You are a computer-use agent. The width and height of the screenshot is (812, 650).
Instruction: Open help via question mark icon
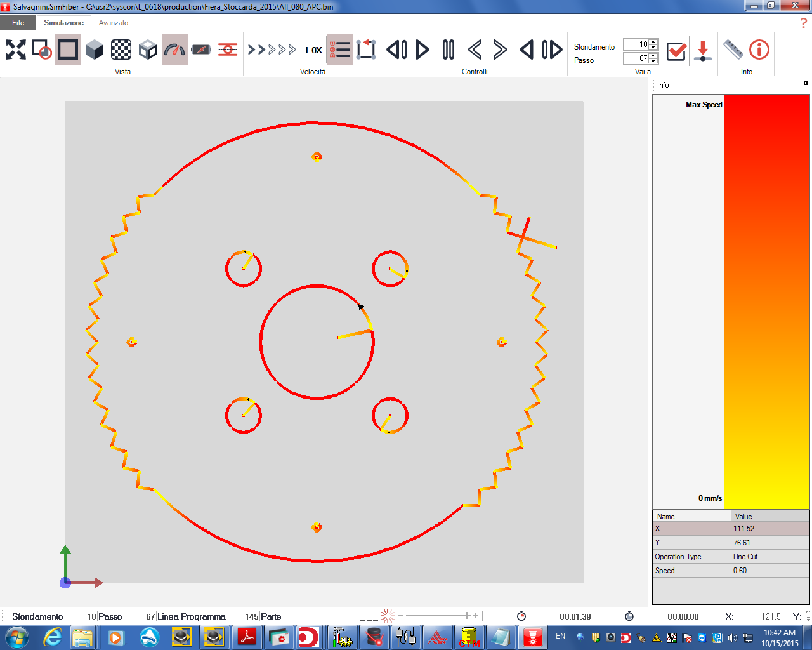pyautogui.click(x=804, y=23)
